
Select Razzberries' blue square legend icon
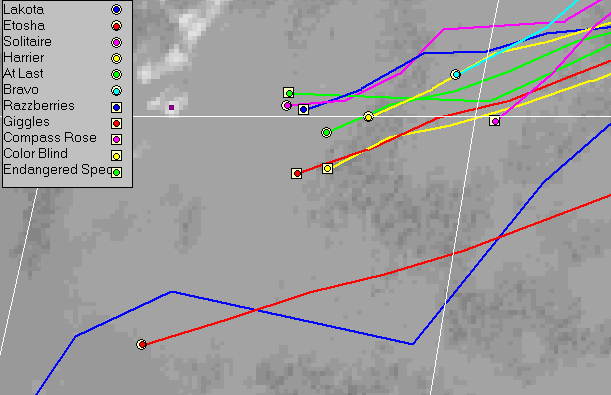tap(116, 107)
